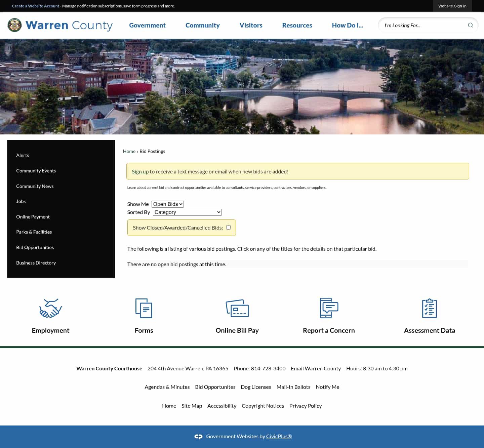Screen dimensions: 484x448
Task: Click the Website Sign In button
Action: tap(452, 6)
